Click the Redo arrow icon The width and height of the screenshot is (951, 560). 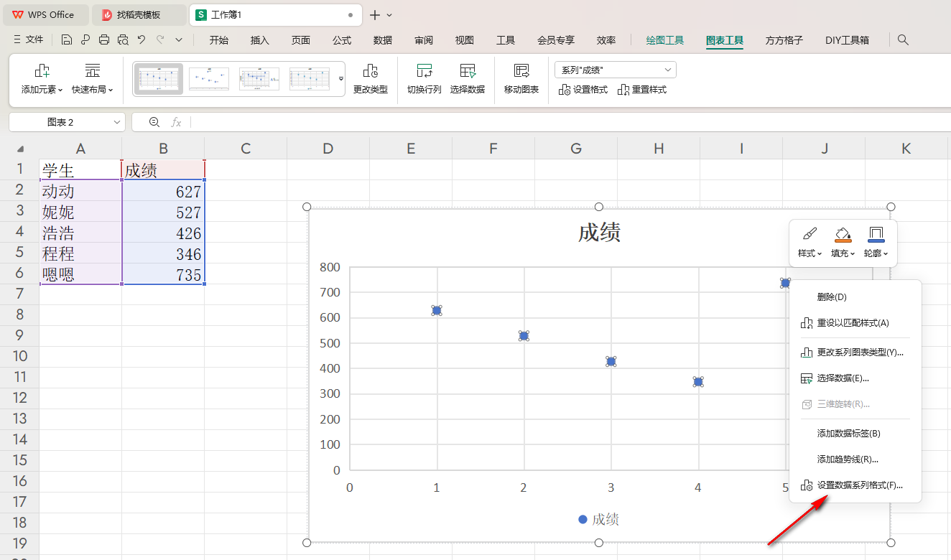[x=160, y=40]
